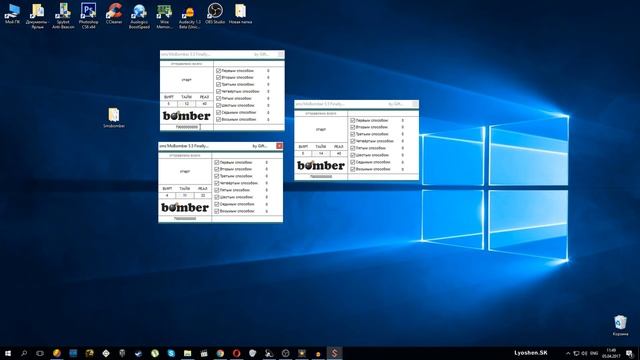Close the lower-left Bomber window
The width and height of the screenshot is (640, 360).
(x=279, y=146)
